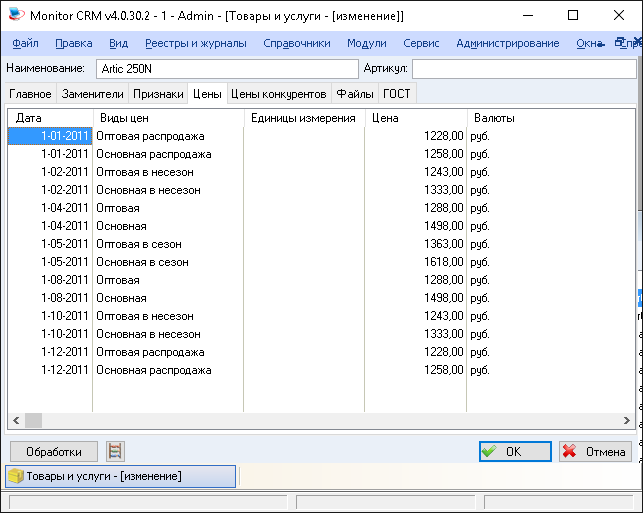Sort by the Виды цен column header

tap(167, 118)
